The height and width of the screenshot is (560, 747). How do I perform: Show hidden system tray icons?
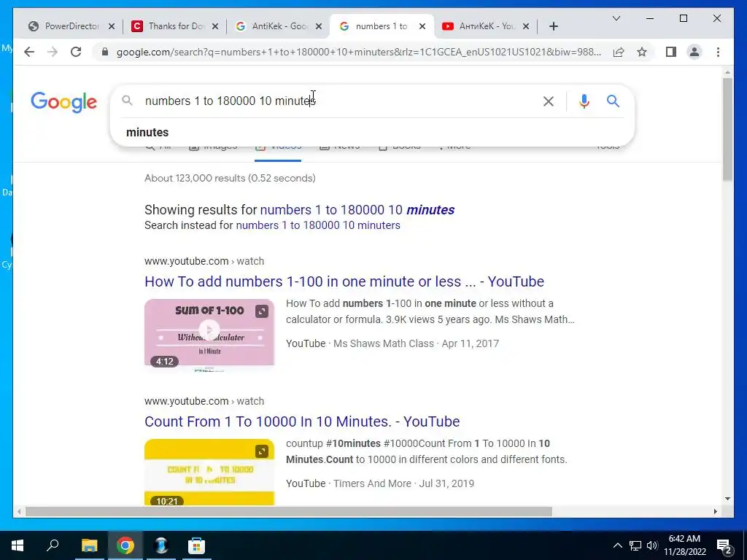617,545
